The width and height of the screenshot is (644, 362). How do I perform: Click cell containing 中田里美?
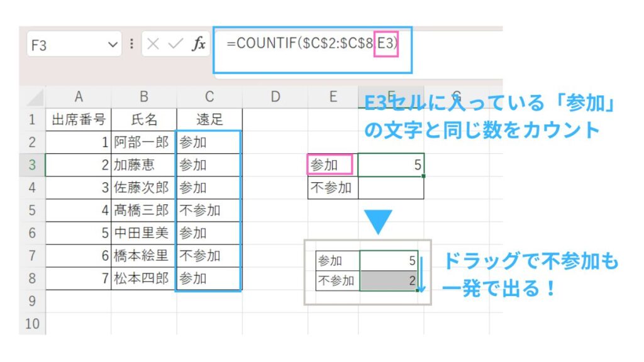[144, 233]
